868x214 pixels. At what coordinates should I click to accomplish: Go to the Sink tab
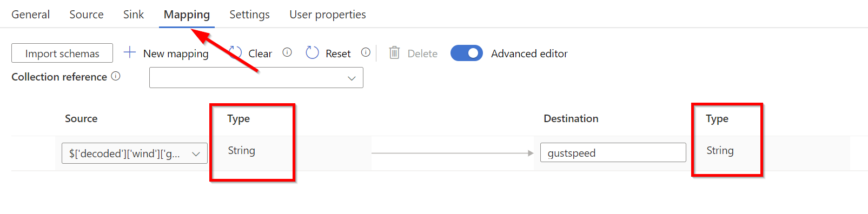(134, 15)
